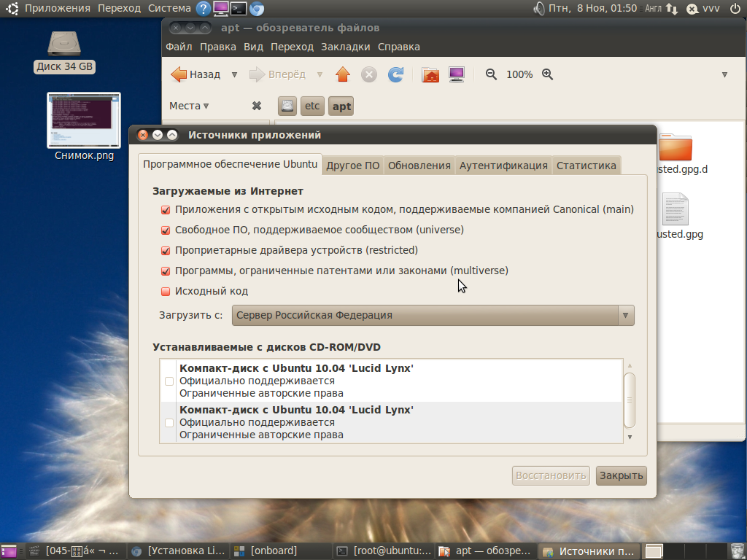Toggle proprietary drivers (restricted) checkbox
Viewport: 747px width, 560px height.
point(166,251)
